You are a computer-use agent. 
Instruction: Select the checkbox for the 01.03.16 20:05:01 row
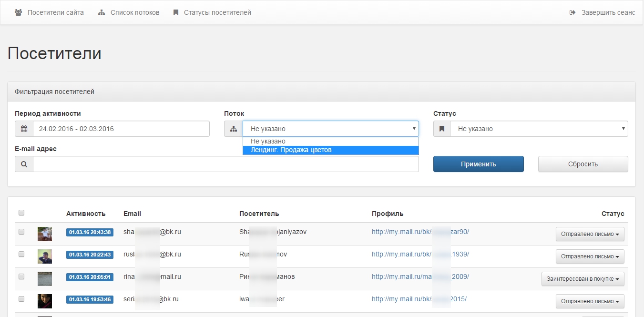coord(21,276)
